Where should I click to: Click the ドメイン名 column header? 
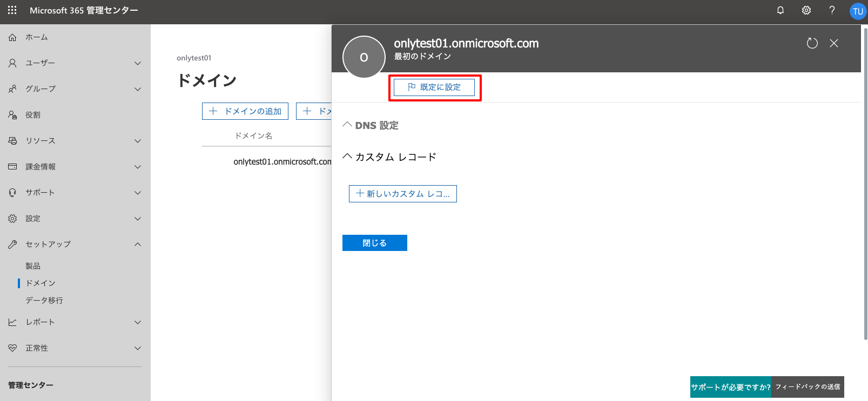click(x=253, y=136)
